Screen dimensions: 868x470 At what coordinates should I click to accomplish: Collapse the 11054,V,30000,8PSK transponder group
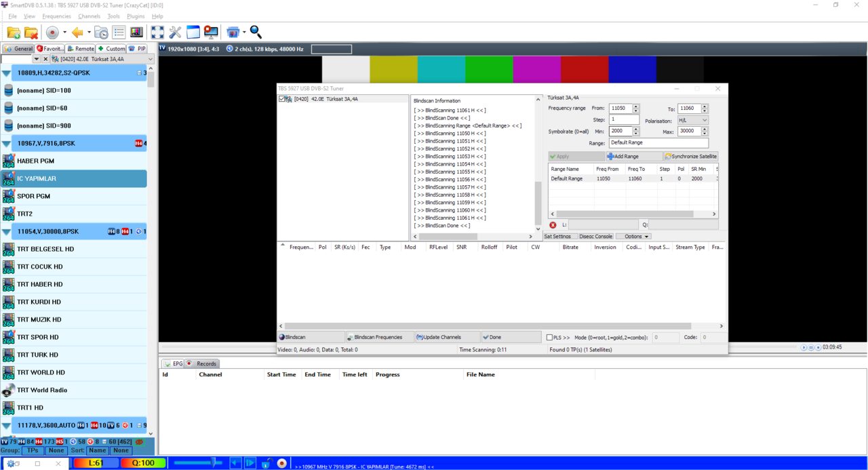click(6, 232)
